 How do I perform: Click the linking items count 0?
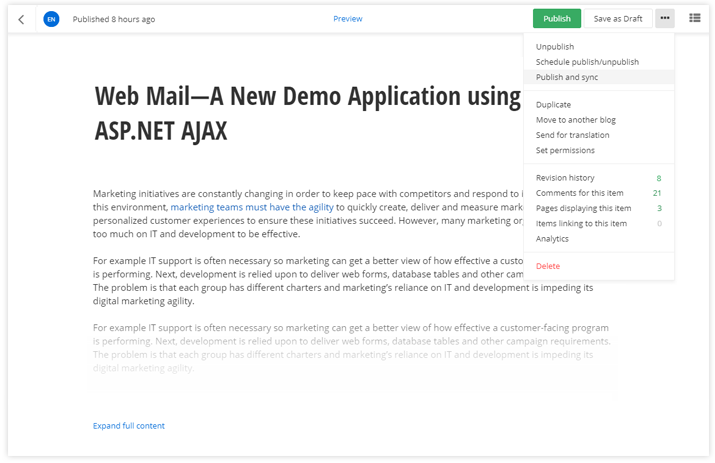click(x=659, y=224)
